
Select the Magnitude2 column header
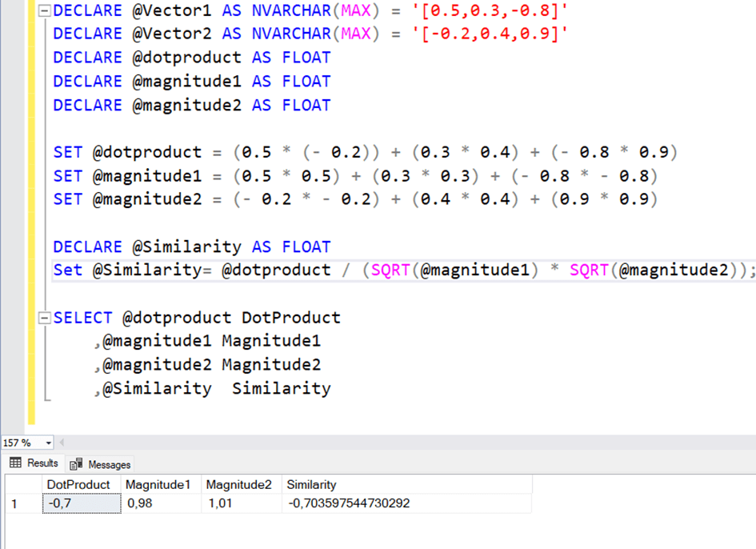(239, 484)
